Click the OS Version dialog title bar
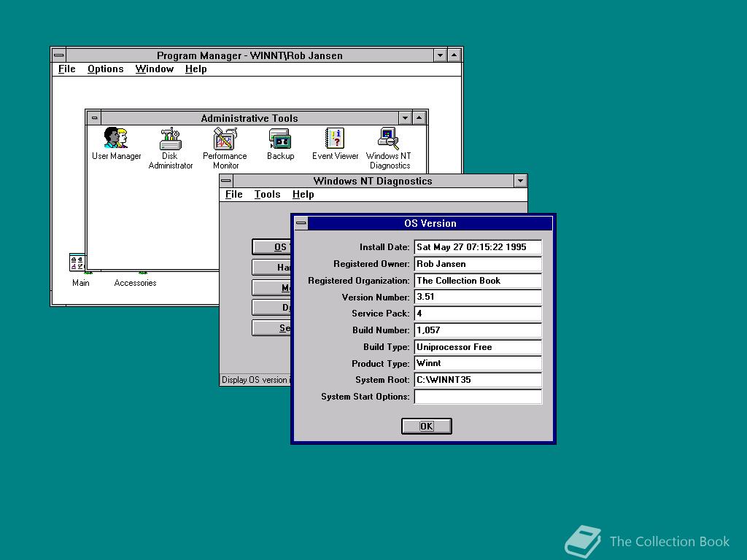The height and width of the screenshot is (560, 747). click(x=430, y=223)
